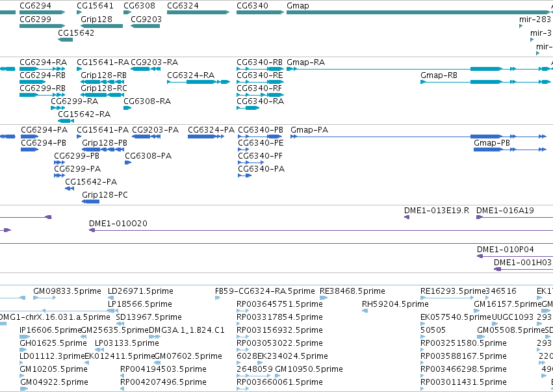Select the CG6340-PA protein
This screenshot has height=392, width=553.
coord(245,176)
